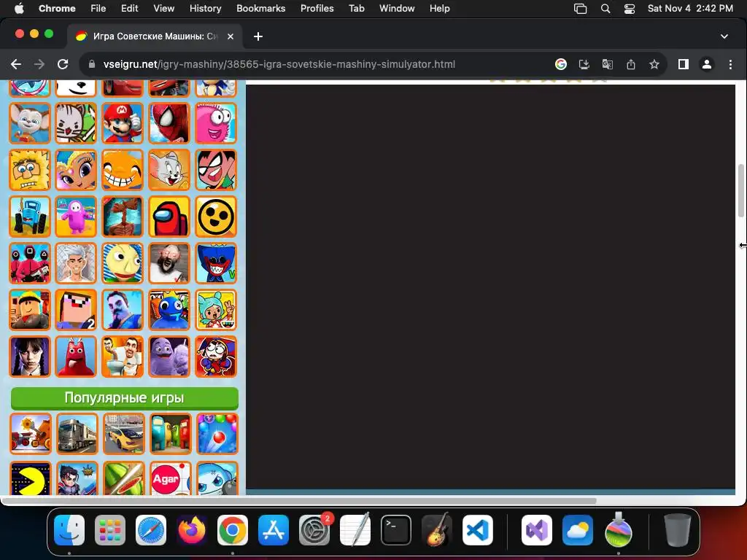This screenshot has width=747, height=560.
Task: Close the Игра Советские Машины tab
Action: pos(231,36)
